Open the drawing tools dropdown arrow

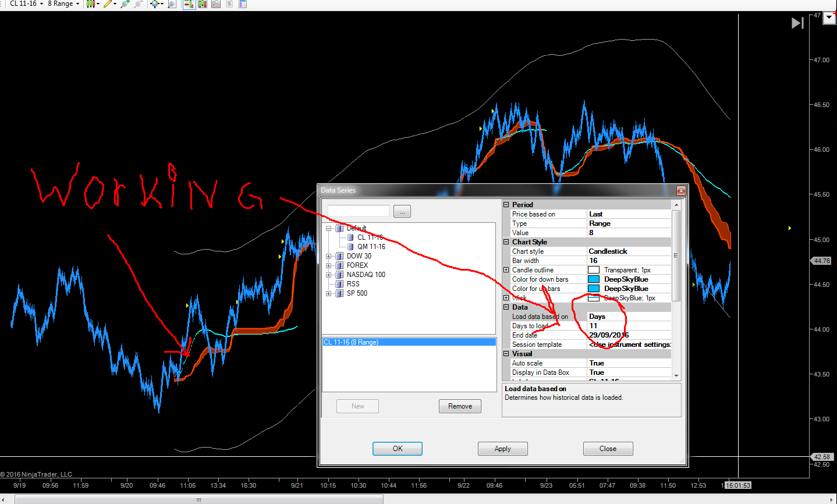(115, 3)
